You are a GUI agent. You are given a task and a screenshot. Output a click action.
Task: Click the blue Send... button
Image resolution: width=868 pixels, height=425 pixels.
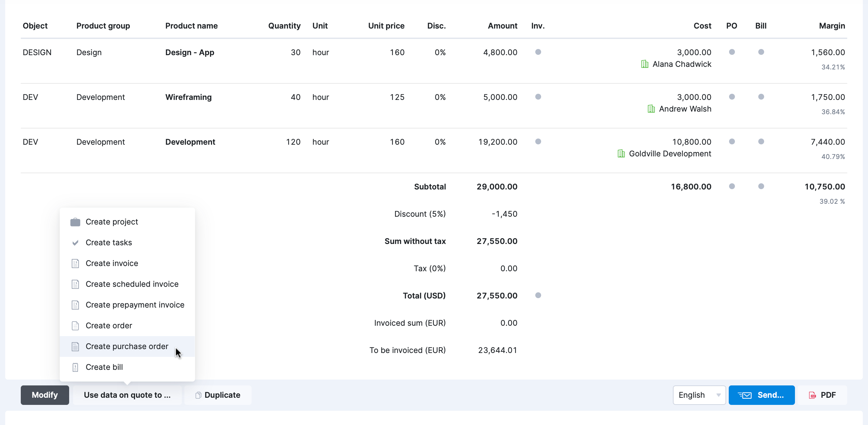tap(762, 395)
